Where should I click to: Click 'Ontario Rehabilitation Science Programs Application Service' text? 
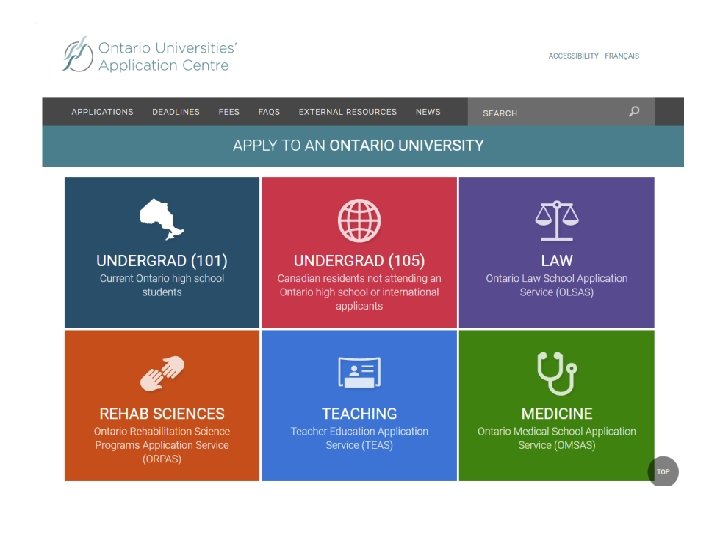click(162, 445)
